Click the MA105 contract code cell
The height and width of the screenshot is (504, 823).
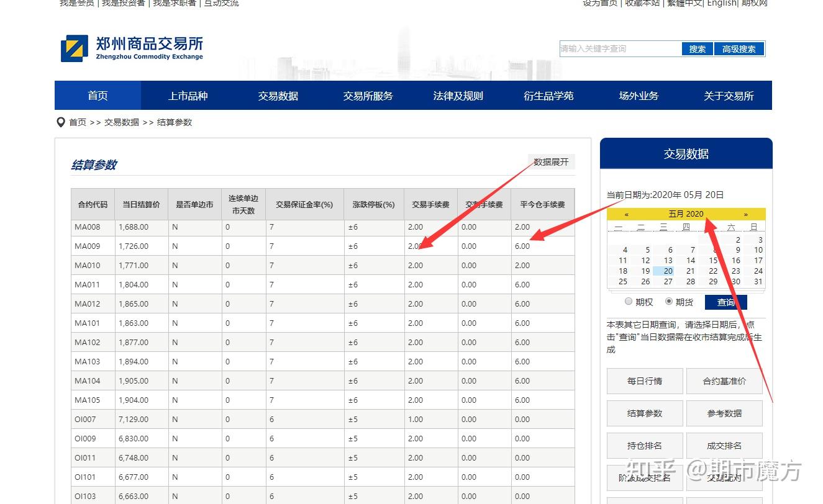(93, 400)
